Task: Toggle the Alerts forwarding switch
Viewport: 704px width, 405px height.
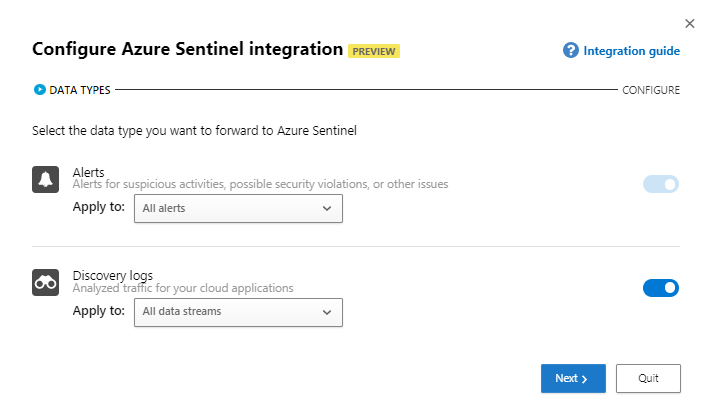Action: 661,184
